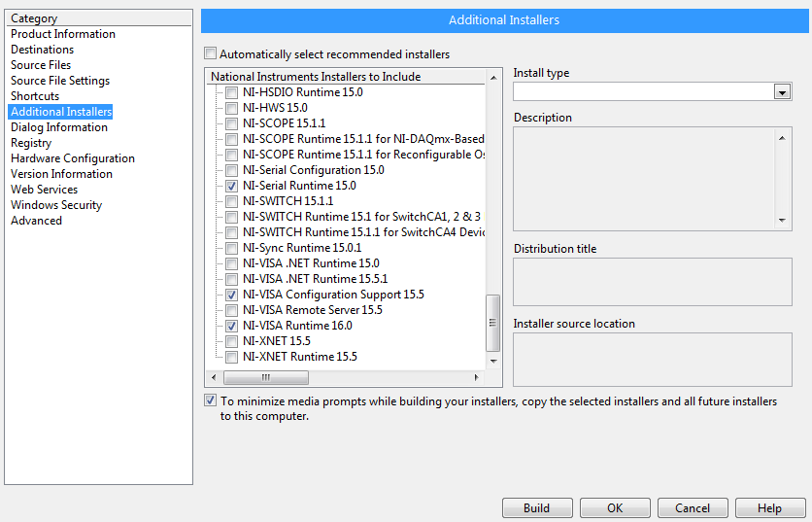Check NI-VISA Remote Server 15.5 box
This screenshot has height=522, width=812.
click(231, 310)
